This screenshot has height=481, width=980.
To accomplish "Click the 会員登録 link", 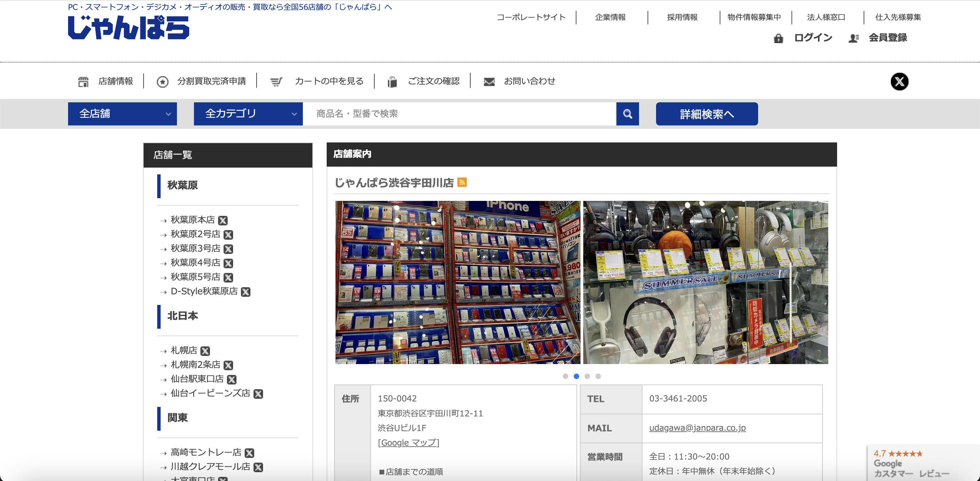I will 888,38.
